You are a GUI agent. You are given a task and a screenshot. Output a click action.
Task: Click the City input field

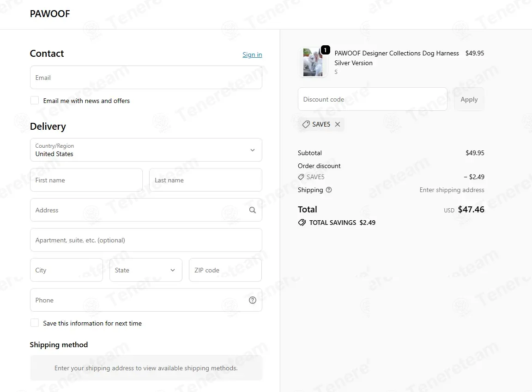pos(66,270)
